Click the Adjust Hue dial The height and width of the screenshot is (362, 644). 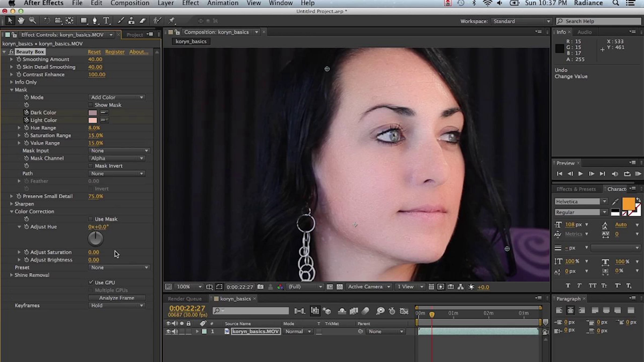pos(95,238)
